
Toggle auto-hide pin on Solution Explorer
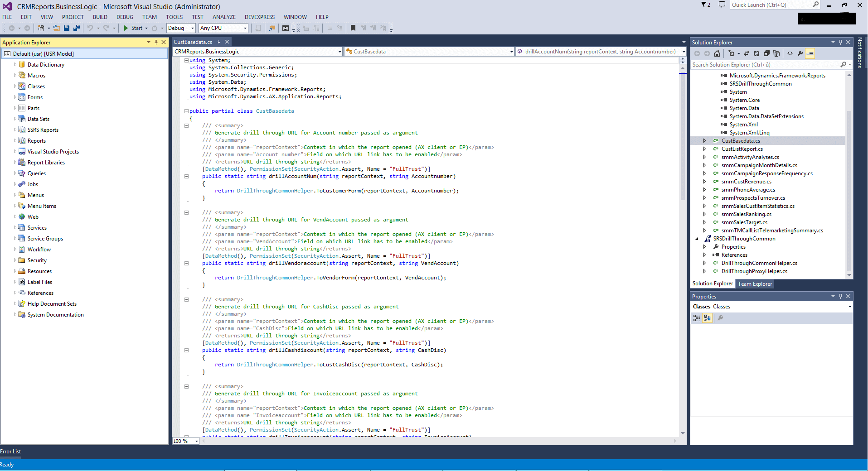[840, 42]
